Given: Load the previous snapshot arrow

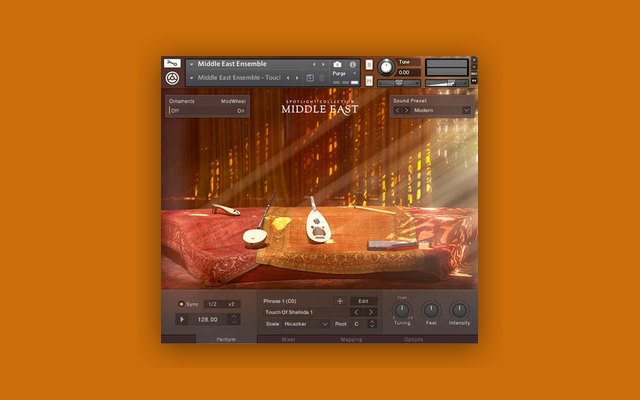Looking at the screenshot, I should pos(288,78).
